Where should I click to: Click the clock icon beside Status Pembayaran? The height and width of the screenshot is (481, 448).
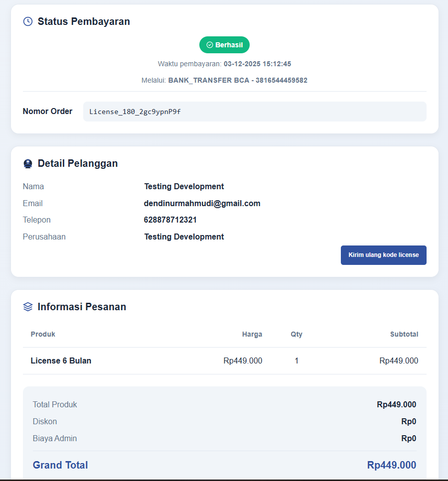(28, 21)
